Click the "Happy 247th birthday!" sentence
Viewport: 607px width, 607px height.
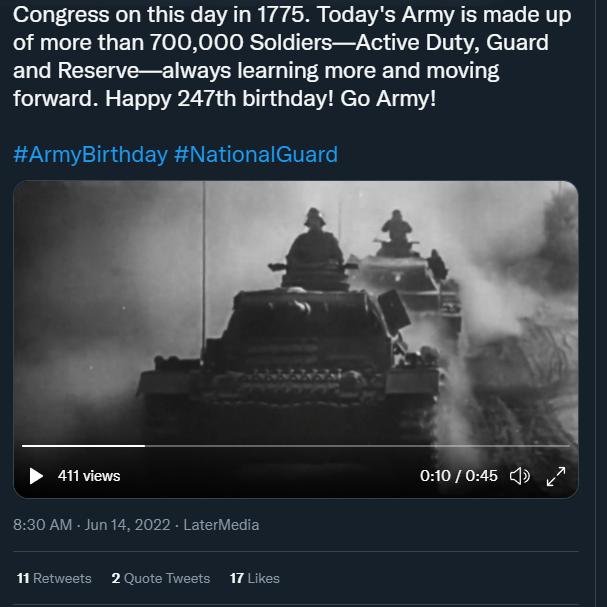235,101
